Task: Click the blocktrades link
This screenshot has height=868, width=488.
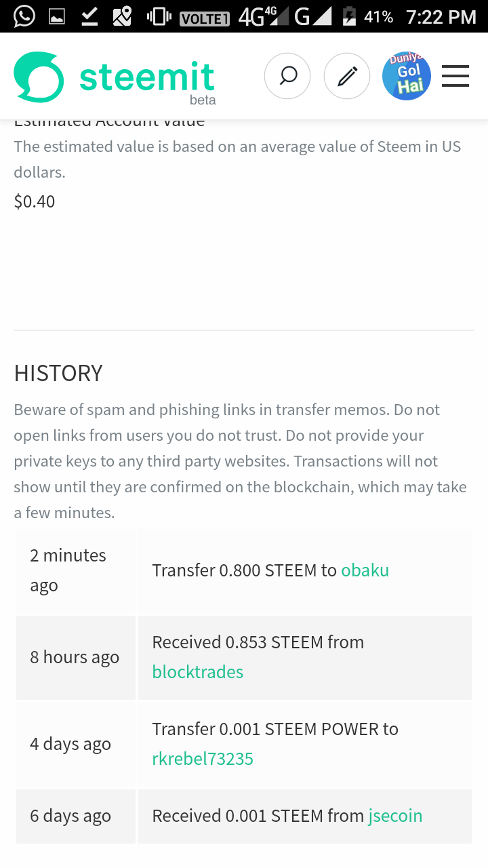Action: pos(196,672)
